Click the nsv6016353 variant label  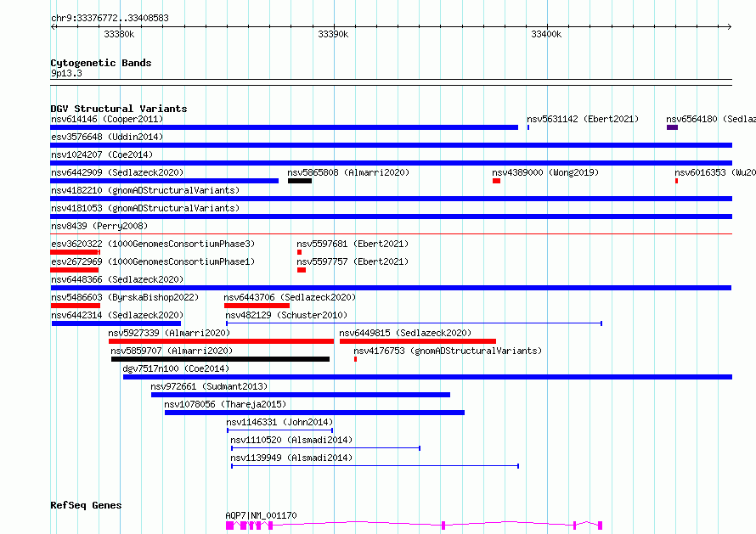[x=715, y=172]
